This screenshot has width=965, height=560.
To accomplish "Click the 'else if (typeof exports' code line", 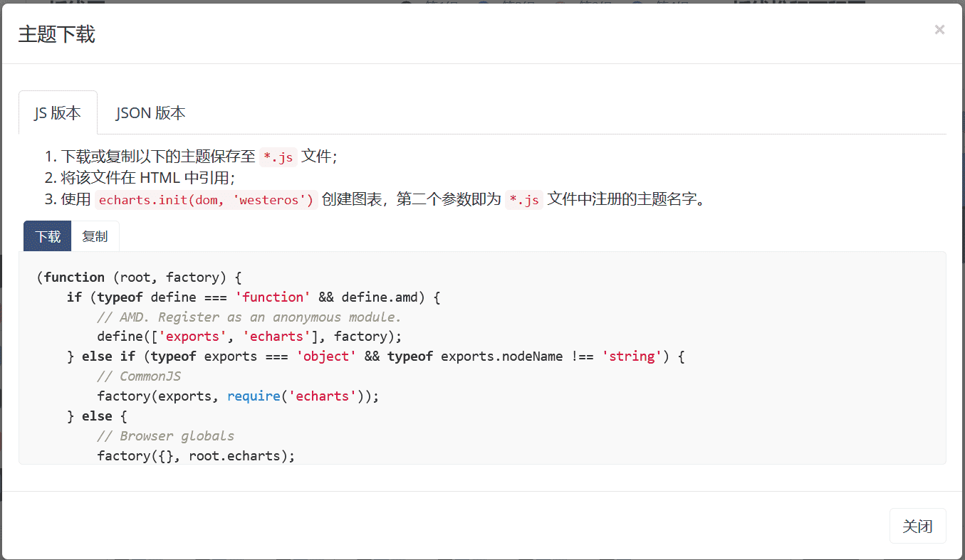I will click(375, 356).
